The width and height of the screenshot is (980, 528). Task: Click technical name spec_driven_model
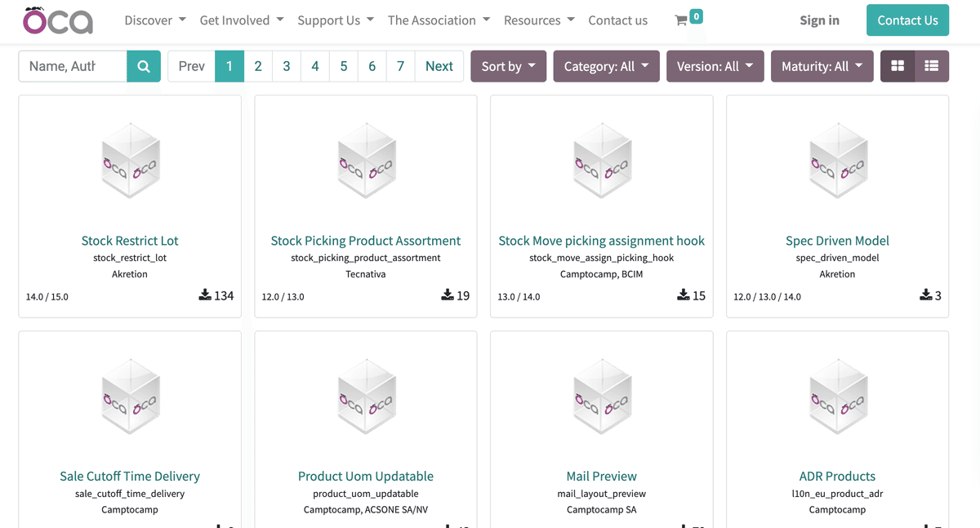pyautogui.click(x=838, y=258)
